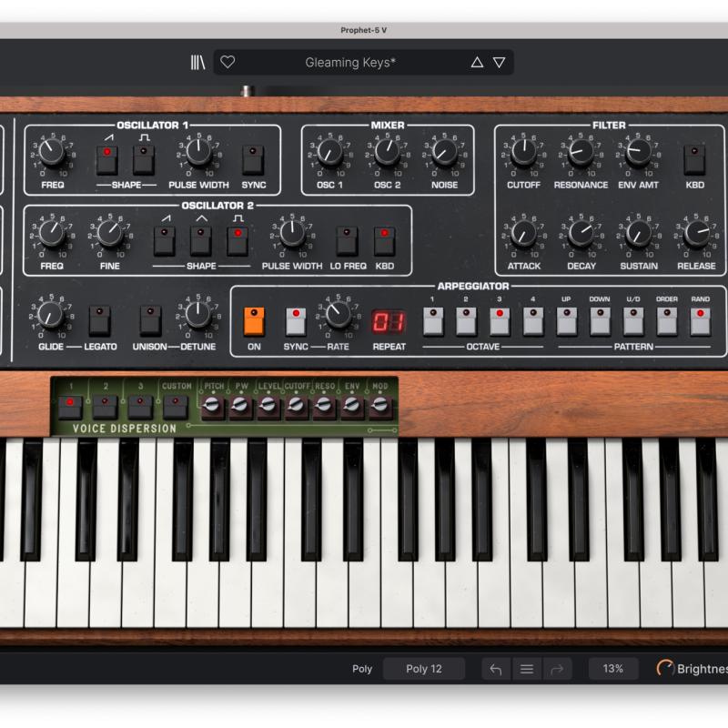Select arpeggiator RAND pattern button
Screen dimensions: 728x728
tap(700, 321)
